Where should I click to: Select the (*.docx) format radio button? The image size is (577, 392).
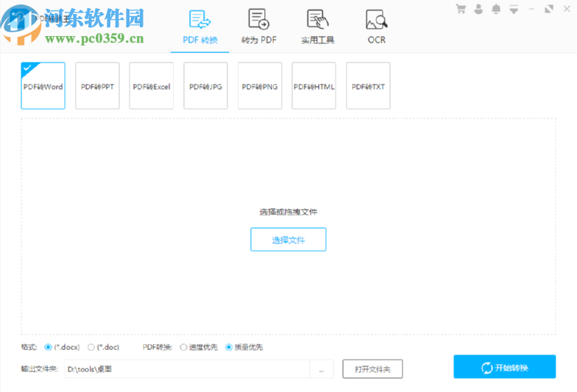(49, 347)
